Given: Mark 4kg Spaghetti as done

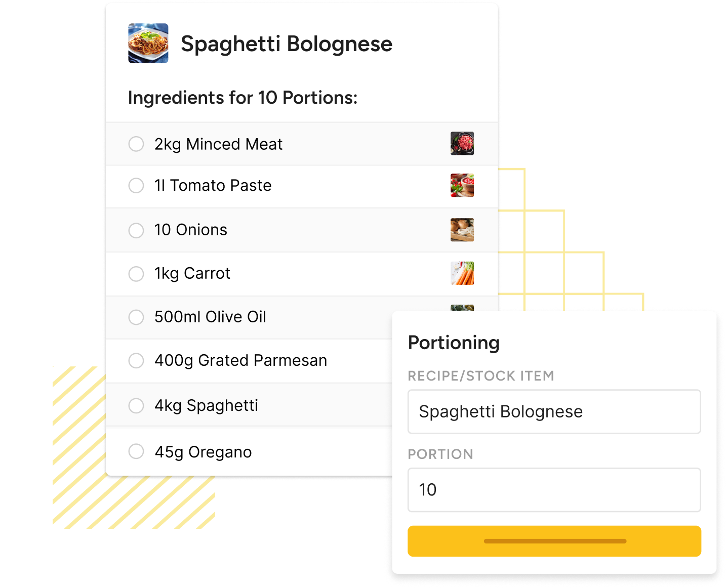Looking at the screenshot, I should pos(136,406).
